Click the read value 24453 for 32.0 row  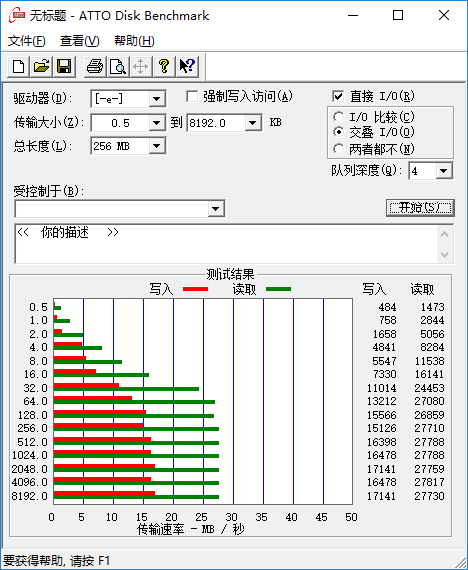point(429,388)
